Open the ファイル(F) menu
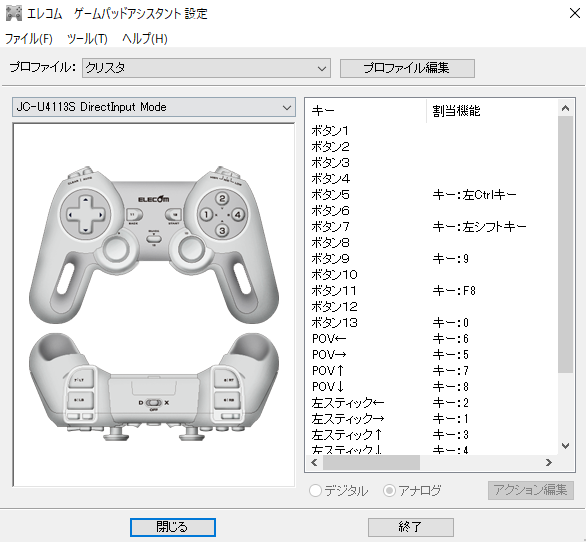The image size is (586, 542). [28, 39]
